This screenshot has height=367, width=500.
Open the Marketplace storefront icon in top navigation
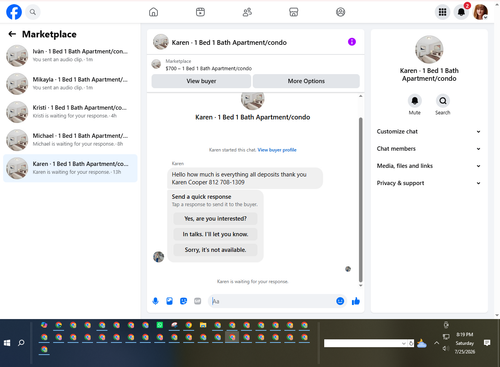[294, 12]
